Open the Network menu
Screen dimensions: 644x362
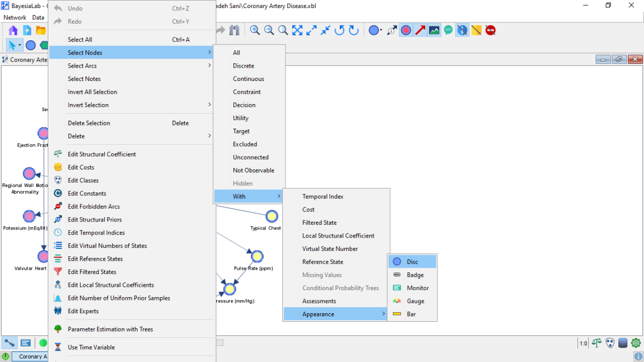pyautogui.click(x=15, y=17)
